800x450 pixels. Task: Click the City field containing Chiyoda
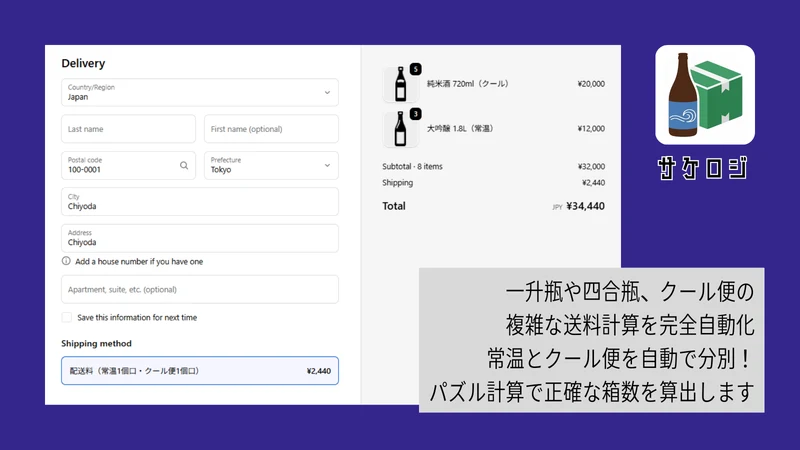point(199,202)
